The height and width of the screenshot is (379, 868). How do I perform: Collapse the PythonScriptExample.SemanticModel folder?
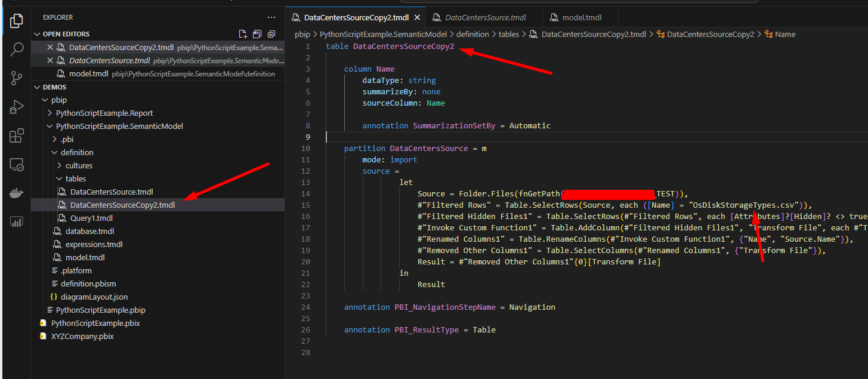coord(50,127)
